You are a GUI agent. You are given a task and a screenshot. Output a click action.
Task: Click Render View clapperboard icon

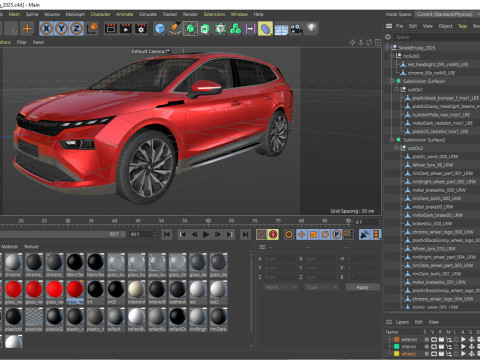click(x=111, y=29)
